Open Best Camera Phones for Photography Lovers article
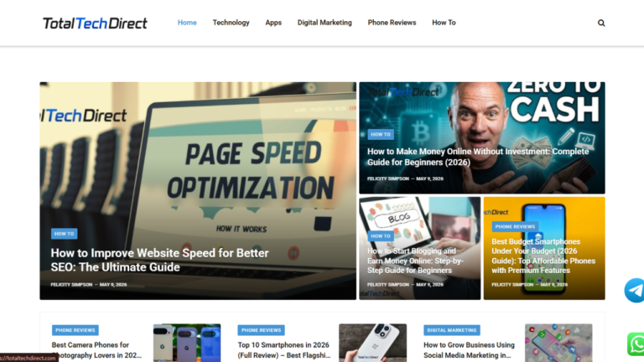The image size is (644, 362). [x=96, y=350]
